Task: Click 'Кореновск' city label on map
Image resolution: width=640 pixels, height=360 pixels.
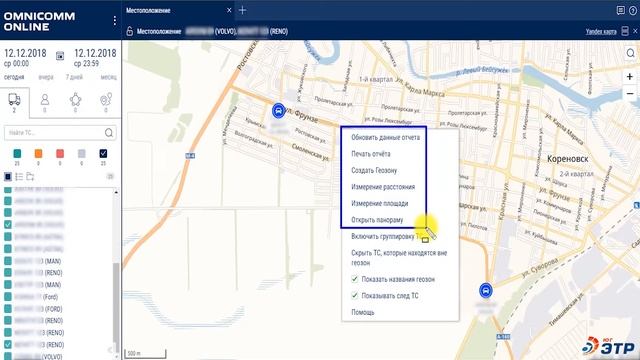Action: pos(567,159)
